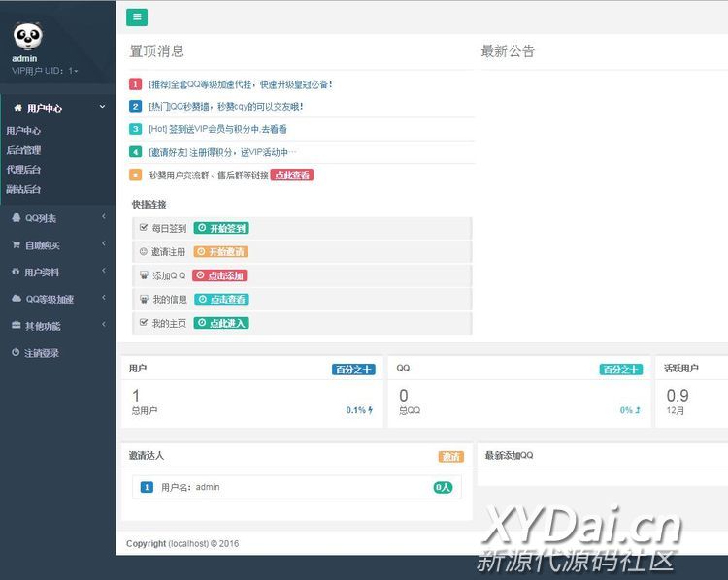Expand 其他功能 menu chevron
The width and height of the screenshot is (728, 580).
[104, 324]
